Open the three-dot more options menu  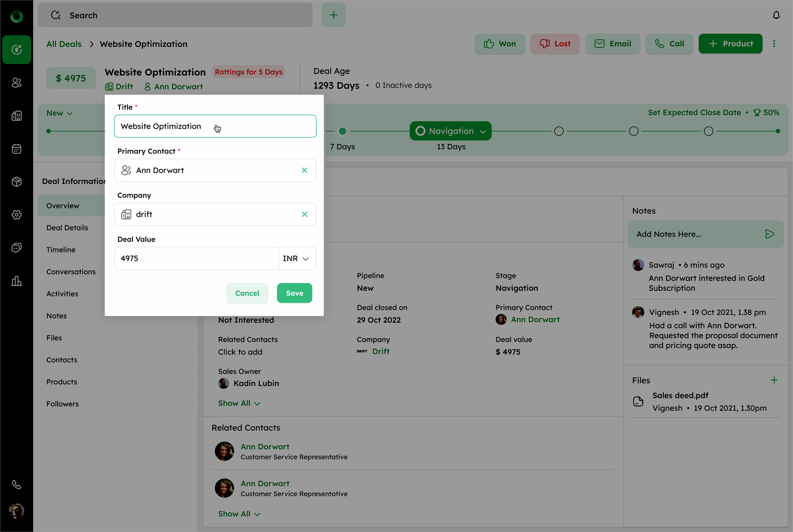tap(774, 44)
